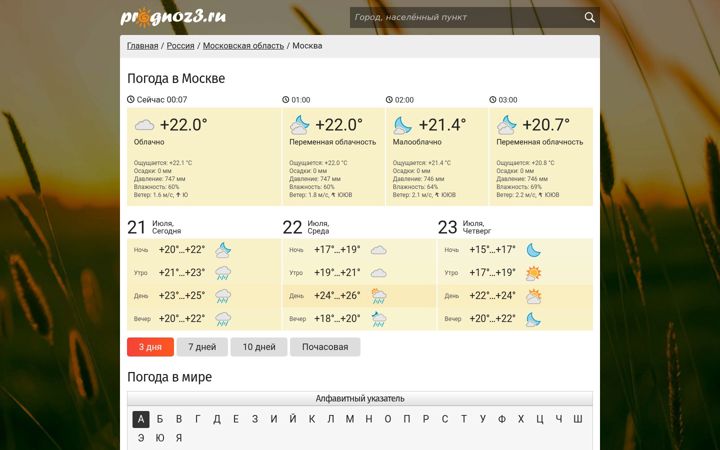Select letter Э in alphabet index
The height and width of the screenshot is (450, 720).
[141, 438]
